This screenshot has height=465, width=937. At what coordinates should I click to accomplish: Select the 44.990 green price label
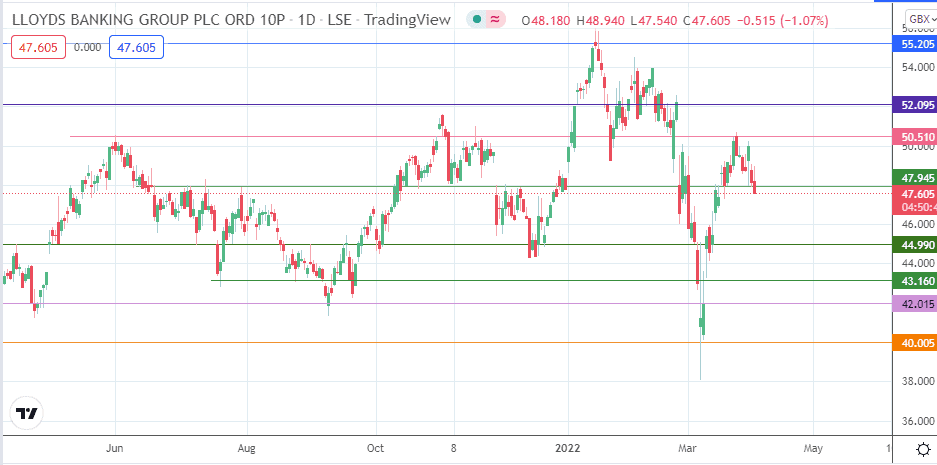914,244
